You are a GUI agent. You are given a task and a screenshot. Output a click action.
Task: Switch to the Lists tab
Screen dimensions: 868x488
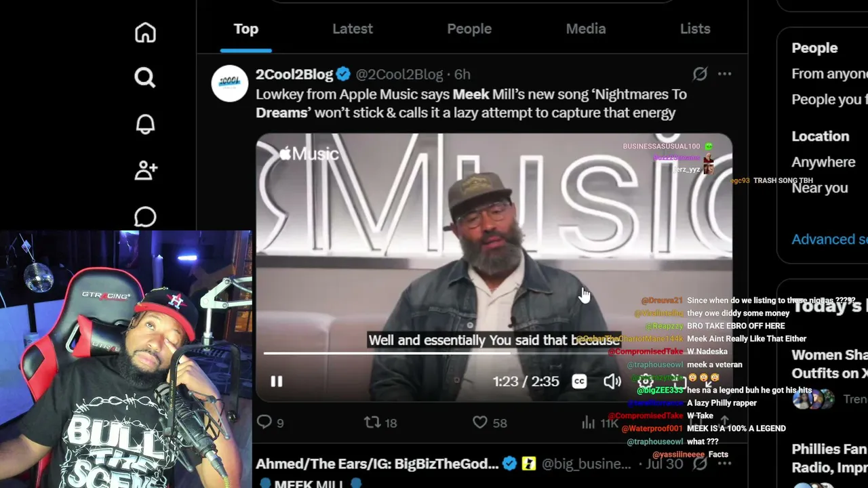tap(695, 28)
